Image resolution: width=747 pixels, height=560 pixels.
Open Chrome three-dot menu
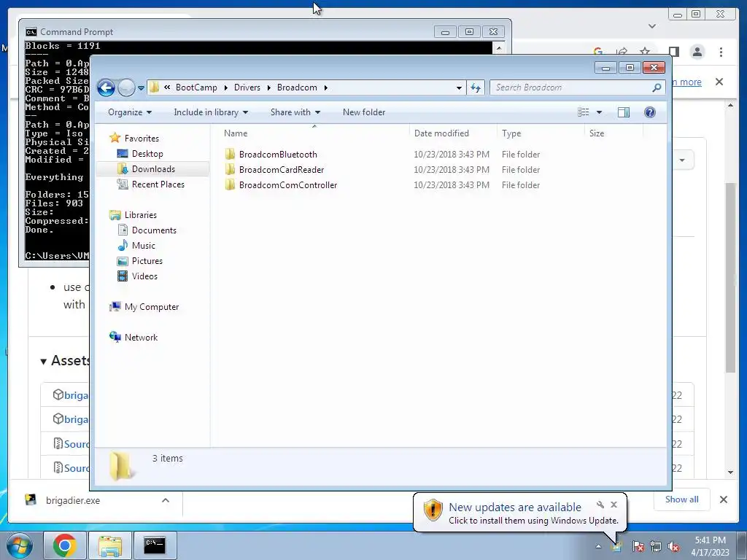[721, 52]
